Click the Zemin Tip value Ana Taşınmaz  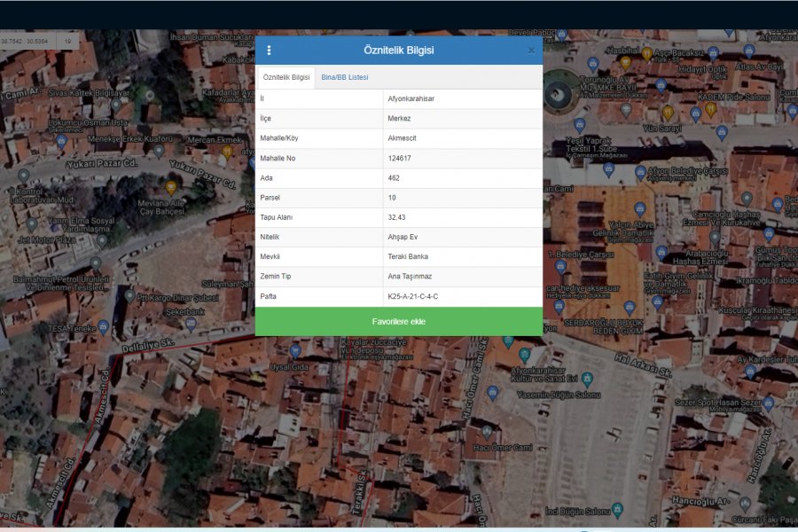pyautogui.click(x=409, y=277)
